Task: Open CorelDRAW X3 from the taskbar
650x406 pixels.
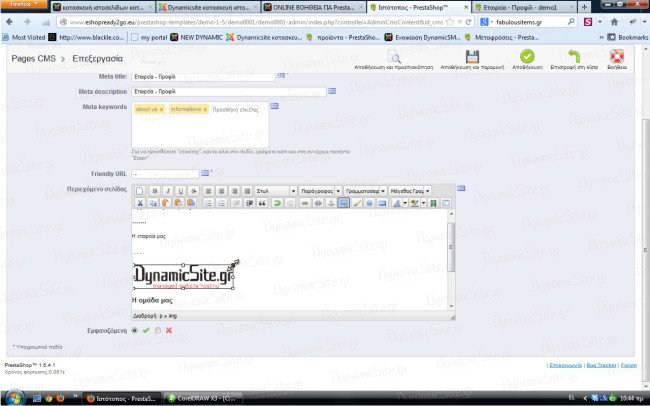Action: coord(202,399)
